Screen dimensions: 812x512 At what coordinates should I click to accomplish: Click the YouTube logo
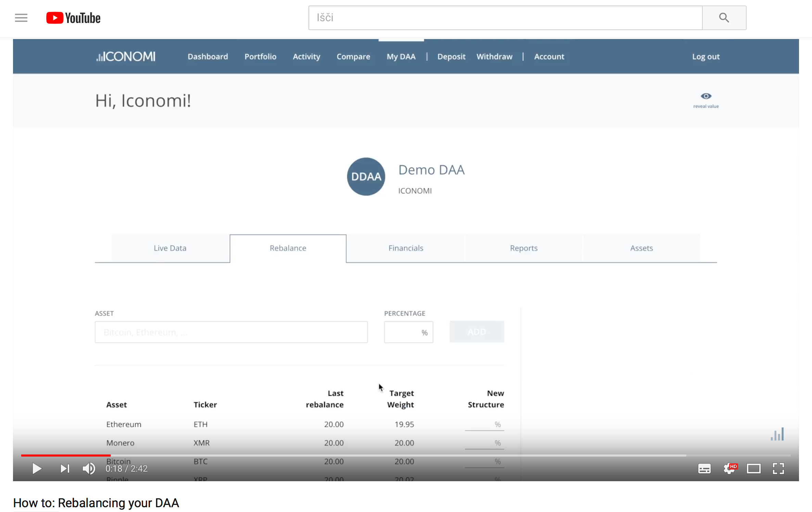73,18
